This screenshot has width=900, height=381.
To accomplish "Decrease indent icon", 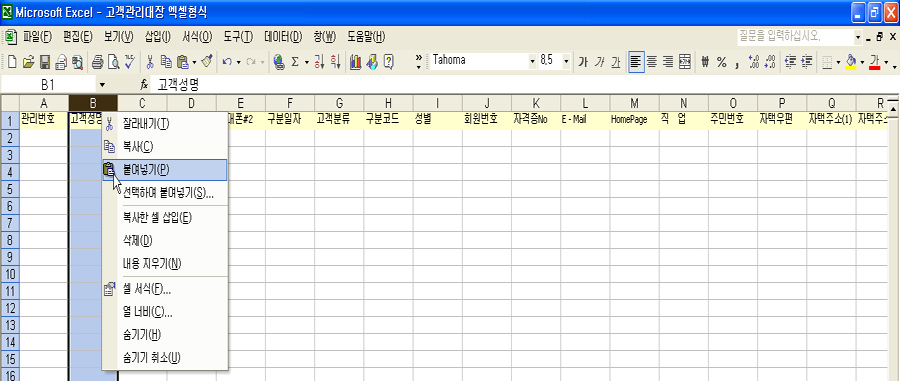I will 790,61.
